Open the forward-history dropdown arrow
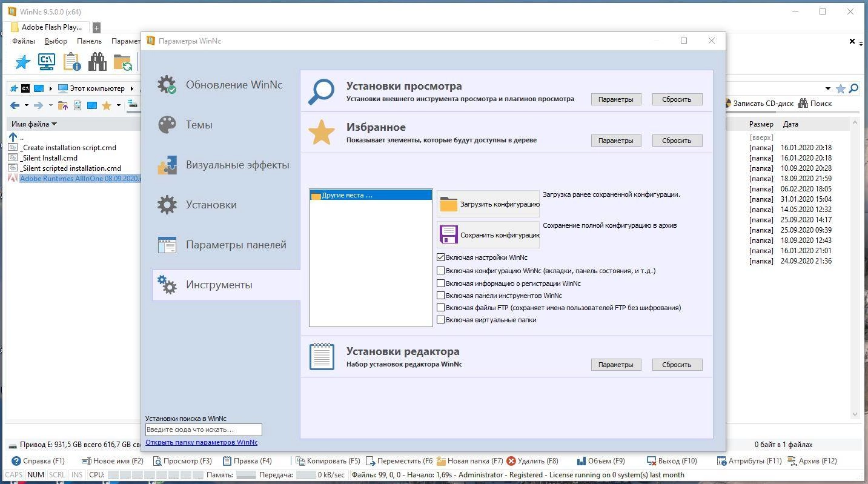This screenshot has width=868, height=484. coord(50,105)
